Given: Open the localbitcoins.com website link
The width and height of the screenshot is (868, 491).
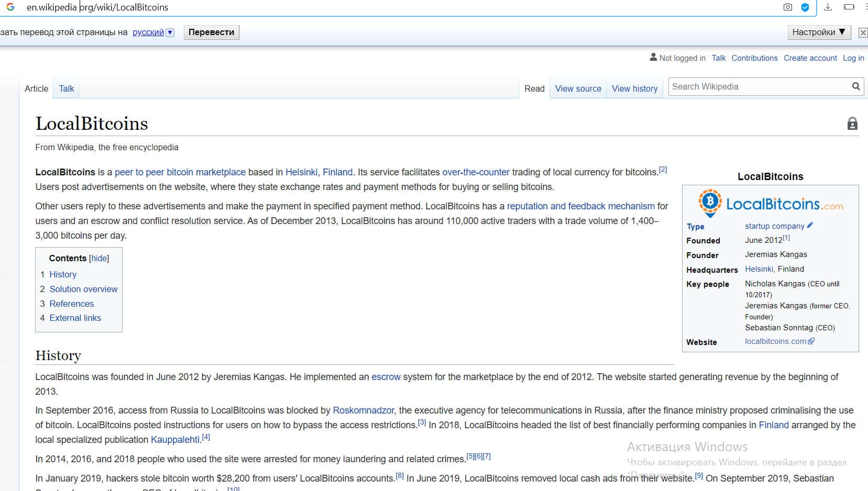Looking at the screenshot, I should tap(775, 341).
